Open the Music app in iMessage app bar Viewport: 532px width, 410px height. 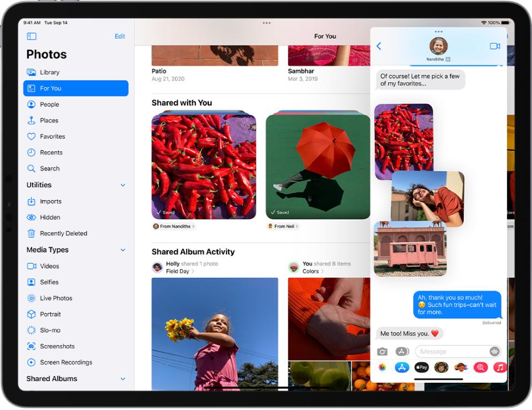500,367
